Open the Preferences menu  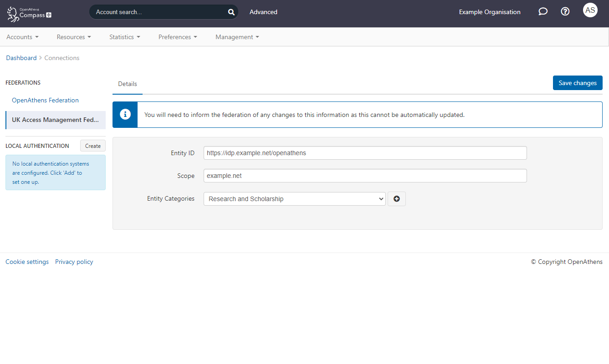(177, 37)
